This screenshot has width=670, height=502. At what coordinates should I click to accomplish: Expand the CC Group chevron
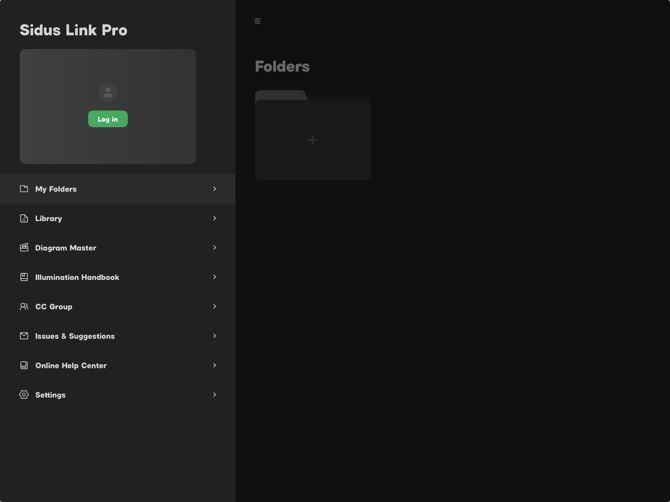[x=215, y=306]
